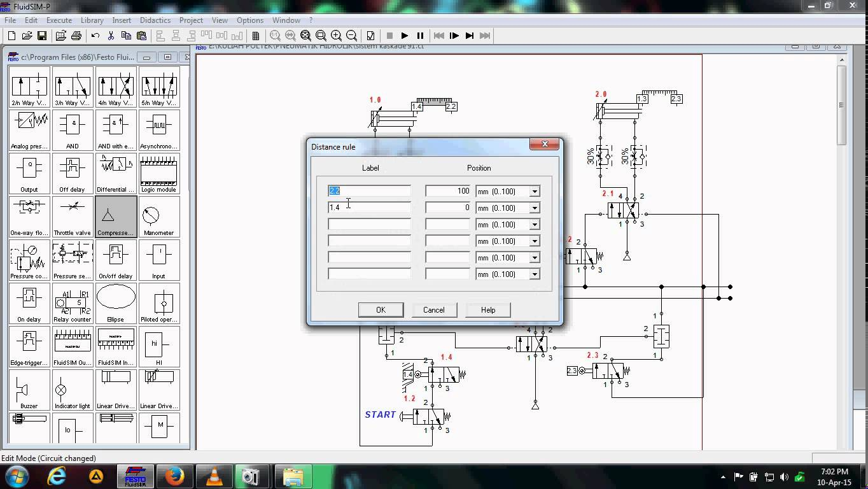Click the Print toolbar icon
Viewport: 868px width, 489px height.
click(76, 36)
